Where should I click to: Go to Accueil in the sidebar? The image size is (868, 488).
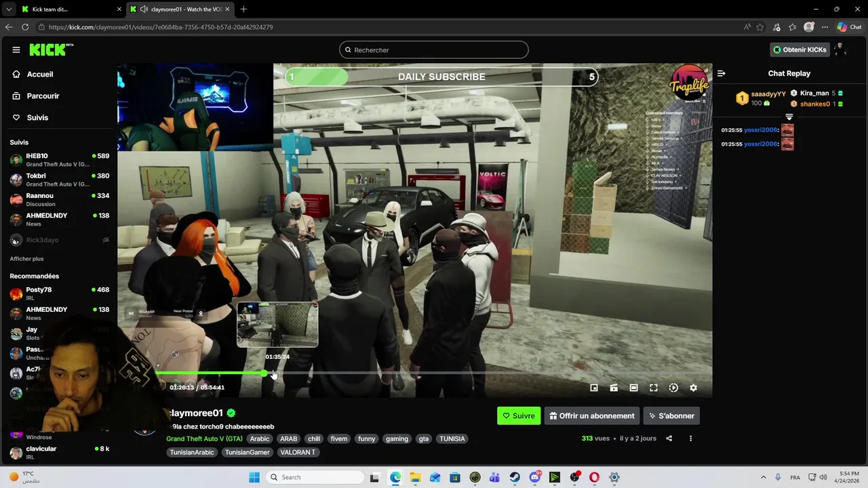(x=40, y=75)
